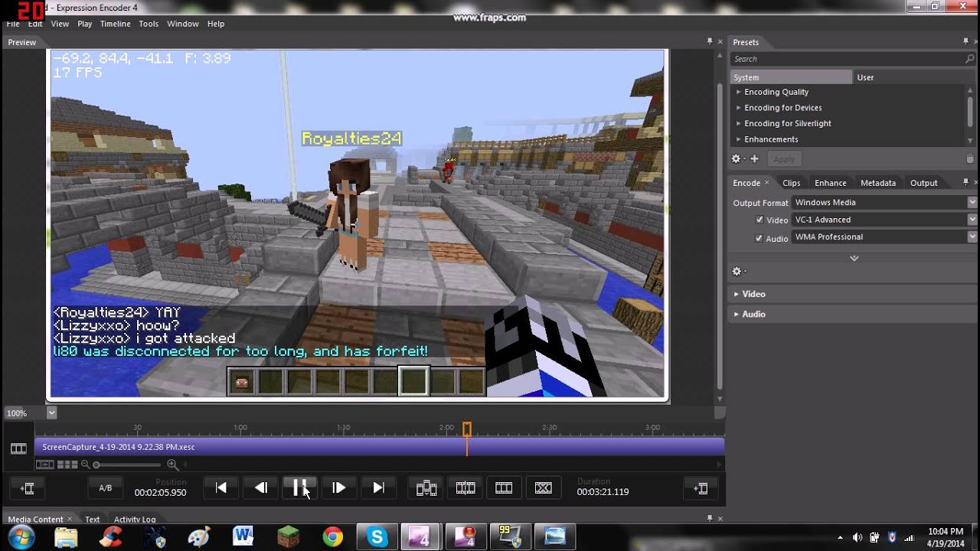Uncheck the Audio encoding checkbox

(759, 238)
